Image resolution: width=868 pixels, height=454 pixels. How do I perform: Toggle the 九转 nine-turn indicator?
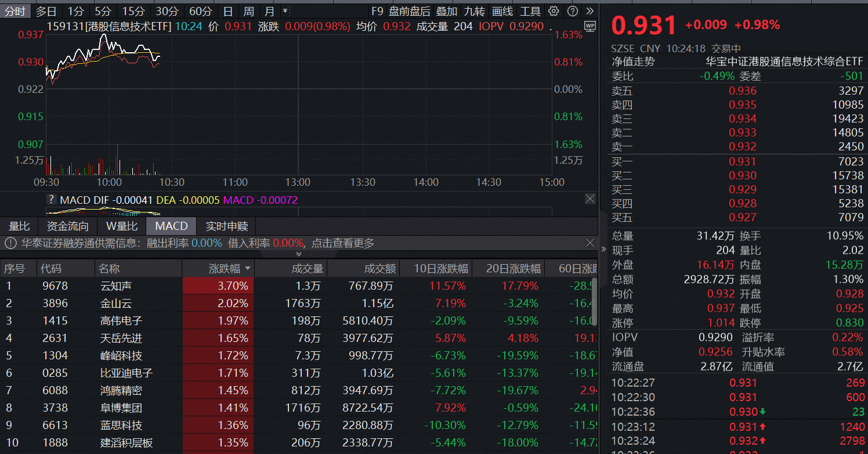click(x=475, y=10)
